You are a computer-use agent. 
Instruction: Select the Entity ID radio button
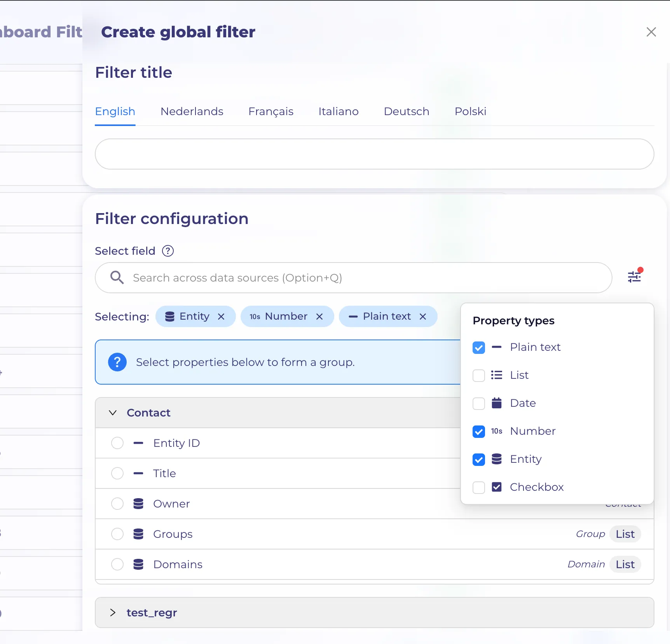tap(117, 443)
